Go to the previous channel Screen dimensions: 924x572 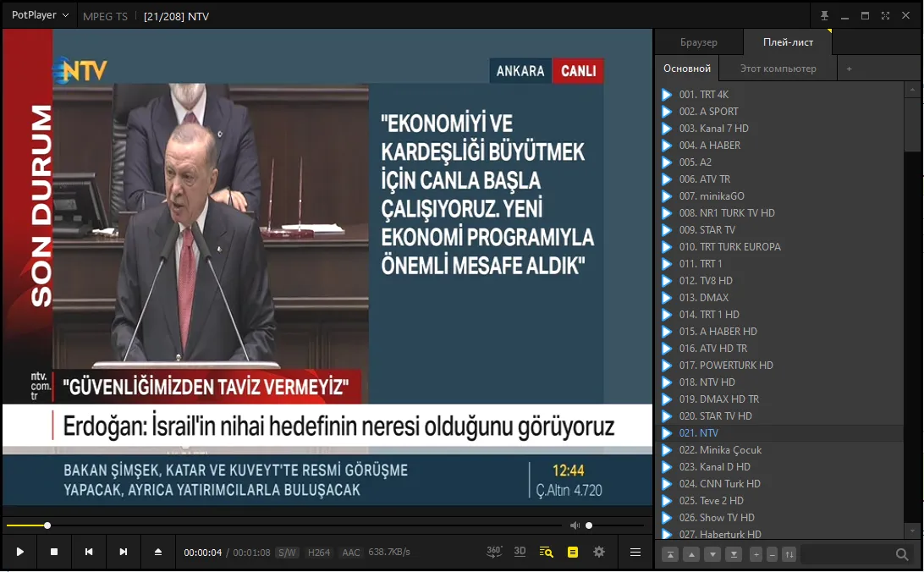pos(88,552)
